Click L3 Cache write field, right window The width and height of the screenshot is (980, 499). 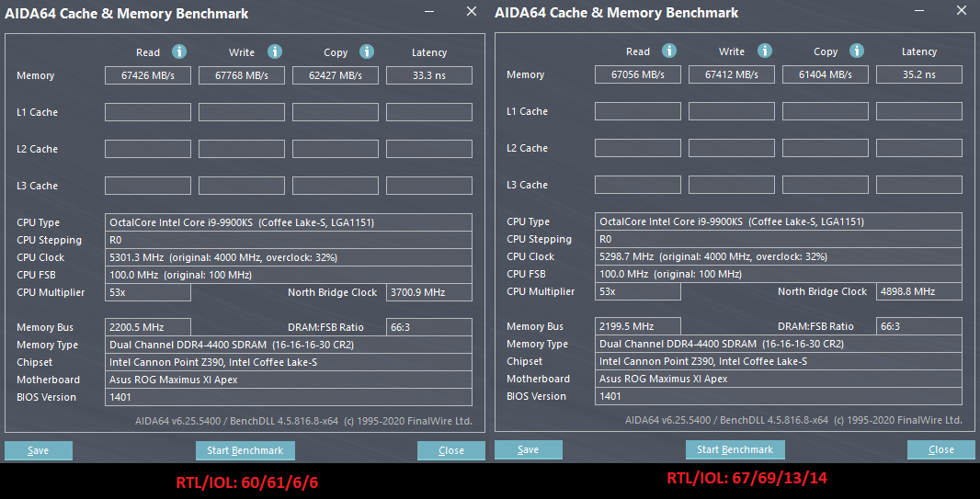coord(731,184)
